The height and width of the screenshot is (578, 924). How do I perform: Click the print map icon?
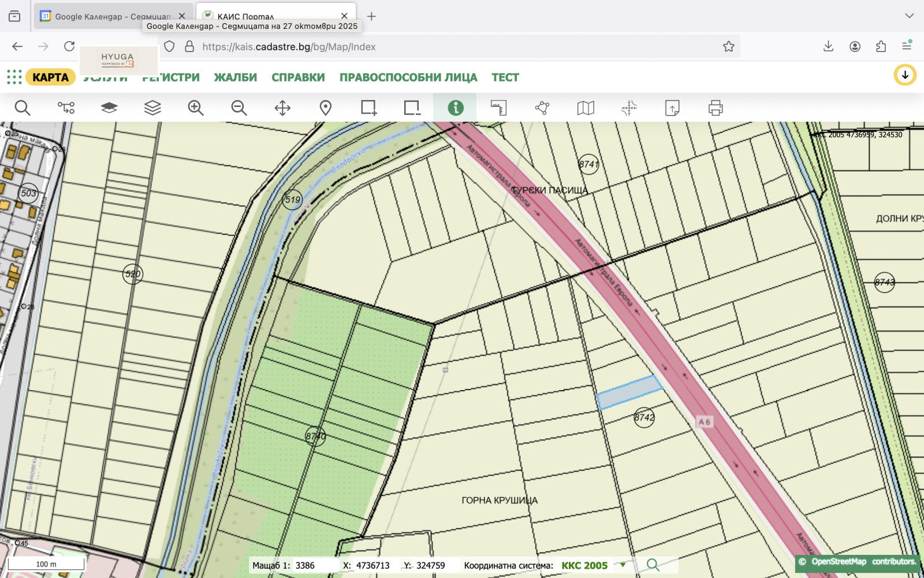[x=716, y=108]
